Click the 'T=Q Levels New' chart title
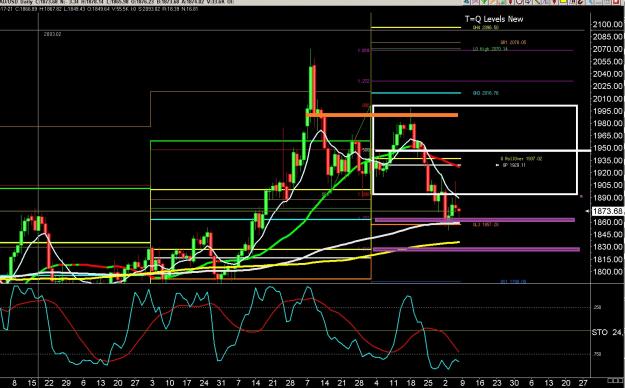The width and height of the screenshot is (625, 388). (494, 19)
